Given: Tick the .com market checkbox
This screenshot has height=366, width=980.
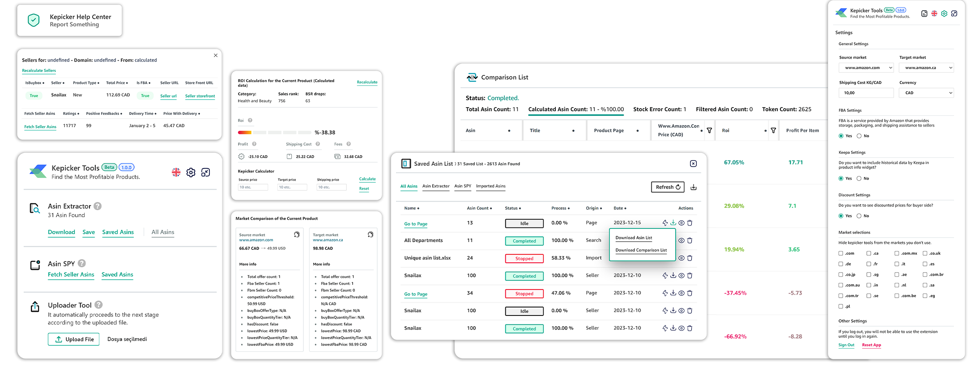Looking at the screenshot, I should (841, 253).
